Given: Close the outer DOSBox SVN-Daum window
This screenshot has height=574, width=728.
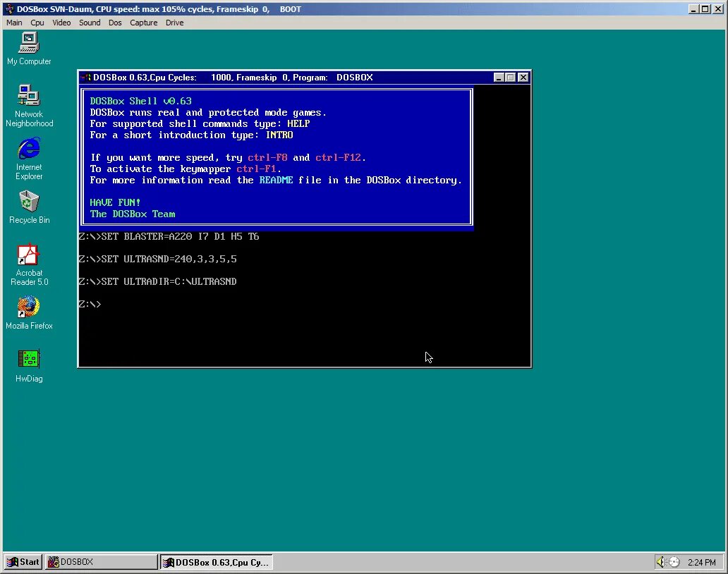Looking at the screenshot, I should [x=717, y=9].
